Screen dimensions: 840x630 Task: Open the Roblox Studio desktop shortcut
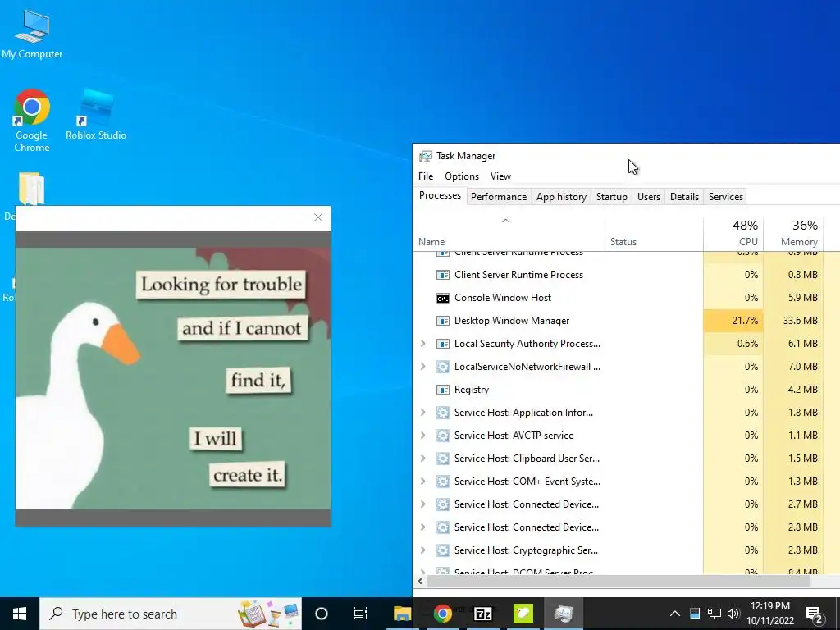(x=96, y=115)
